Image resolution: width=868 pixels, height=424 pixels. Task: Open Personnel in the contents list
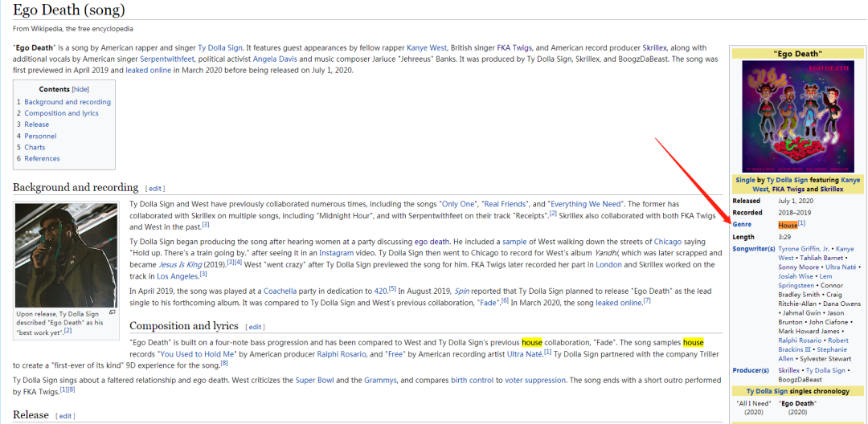40,136
